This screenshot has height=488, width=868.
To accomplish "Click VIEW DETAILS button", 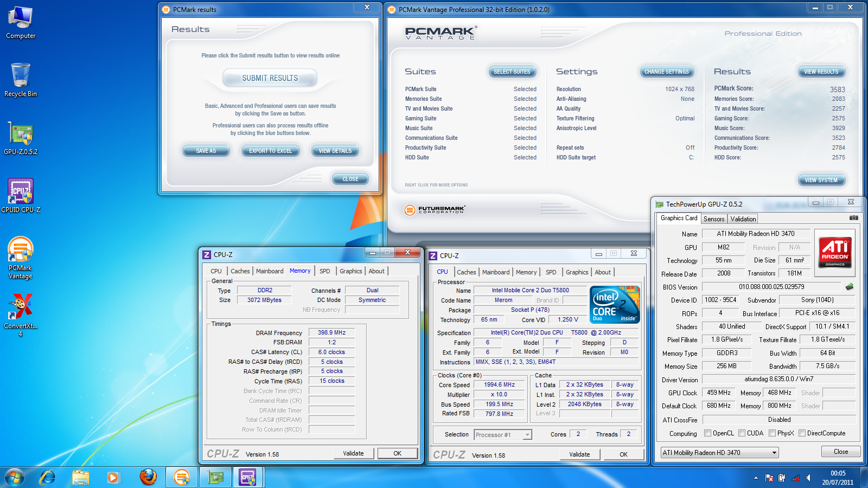I will [335, 151].
